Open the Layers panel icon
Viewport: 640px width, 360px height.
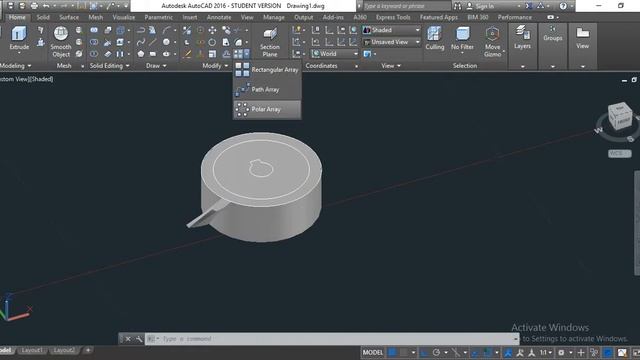(522, 37)
